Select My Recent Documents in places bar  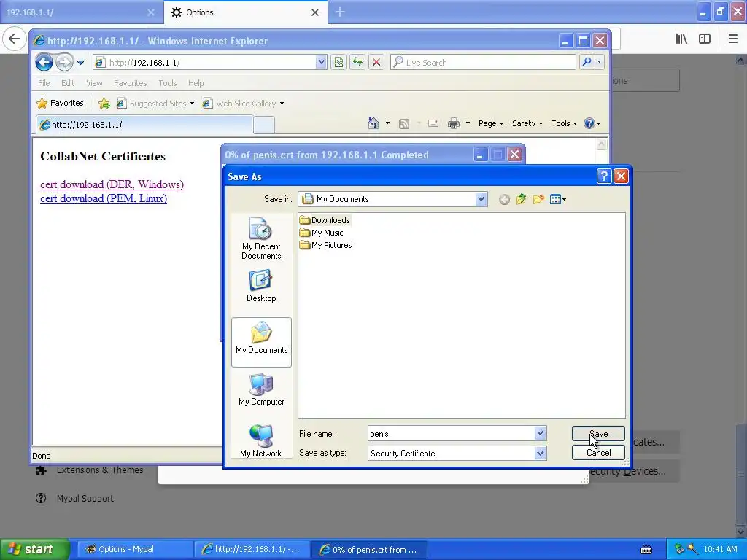pyautogui.click(x=261, y=238)
